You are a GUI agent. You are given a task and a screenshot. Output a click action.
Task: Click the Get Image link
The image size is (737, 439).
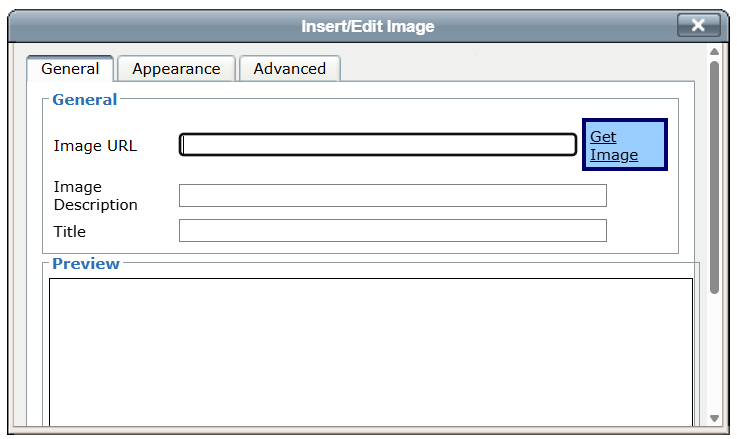coord(614,146)
